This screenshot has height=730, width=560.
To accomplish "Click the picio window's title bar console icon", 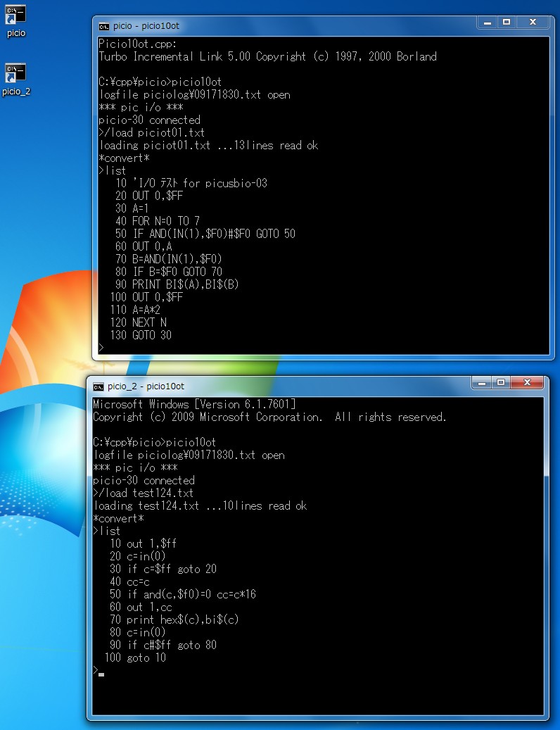I will pyautogui.click(x=103, y=26).
